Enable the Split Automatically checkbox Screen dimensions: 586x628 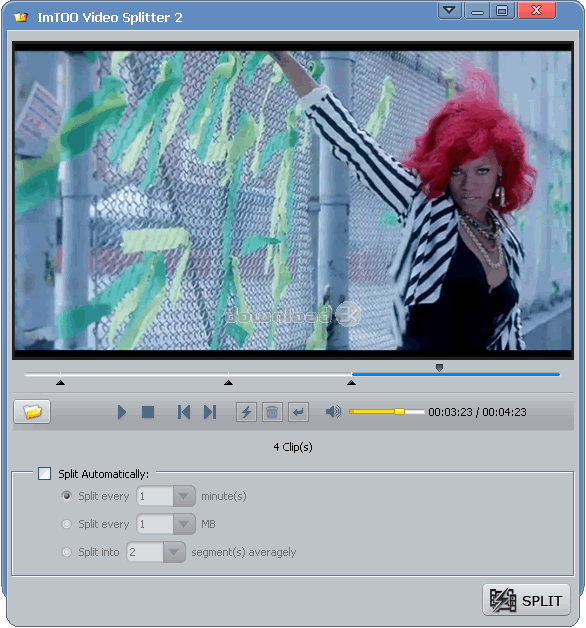tap(44, 473)
